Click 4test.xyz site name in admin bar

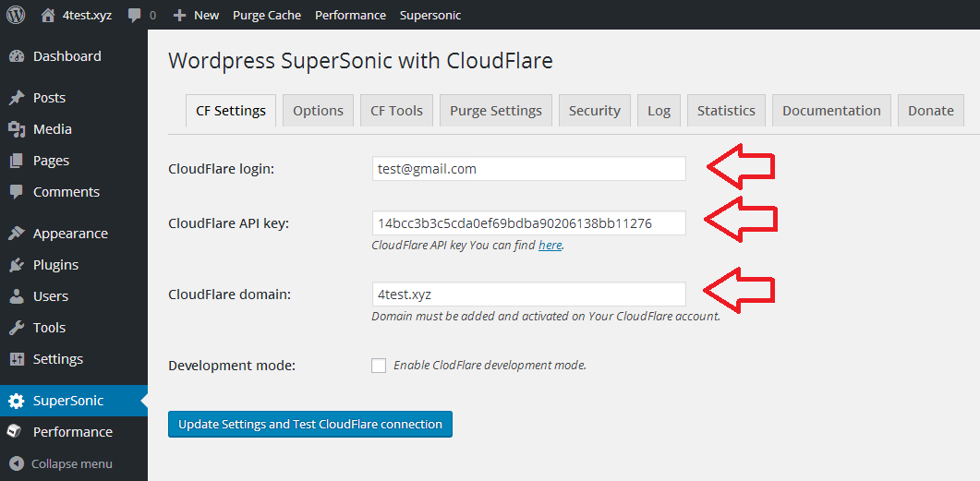click(87, 16)
